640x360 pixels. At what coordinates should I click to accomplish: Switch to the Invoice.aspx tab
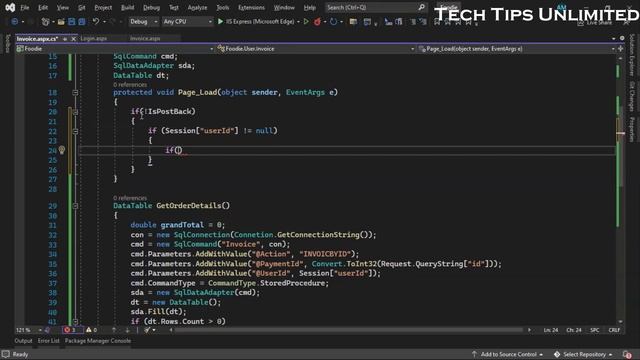[145, 38]
